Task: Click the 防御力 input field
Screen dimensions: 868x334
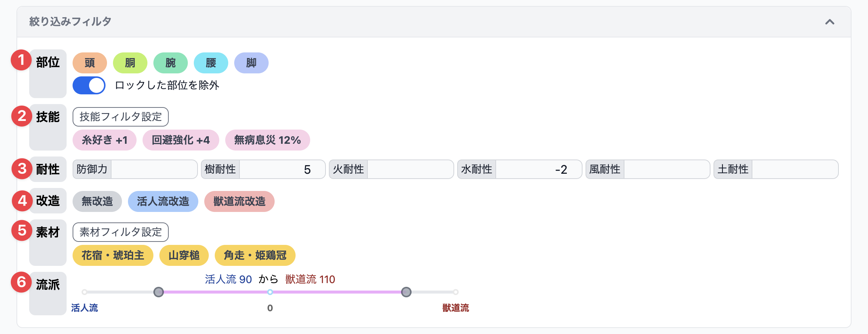Action: (154, 169)
